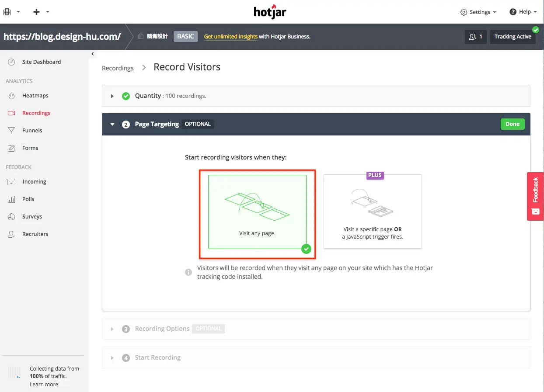The height and width of the screenshot is (392, 544).
Task: Open Get unlimited insights link
Action: 231,37
